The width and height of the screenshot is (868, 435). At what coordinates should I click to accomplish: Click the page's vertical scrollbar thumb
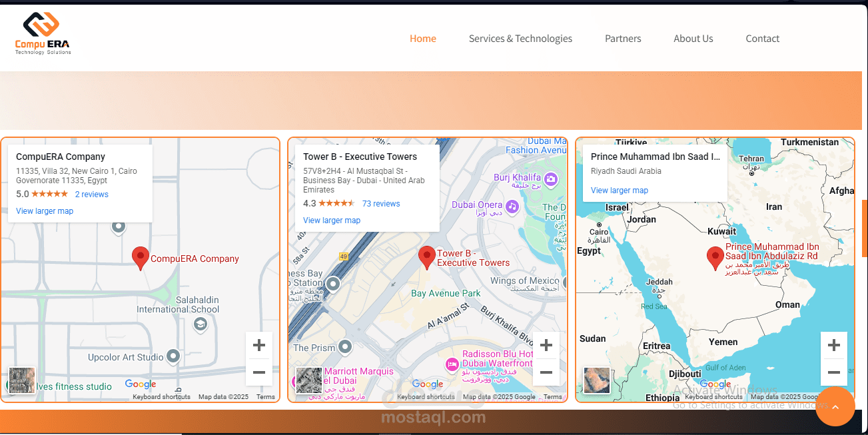click(865, 228)
